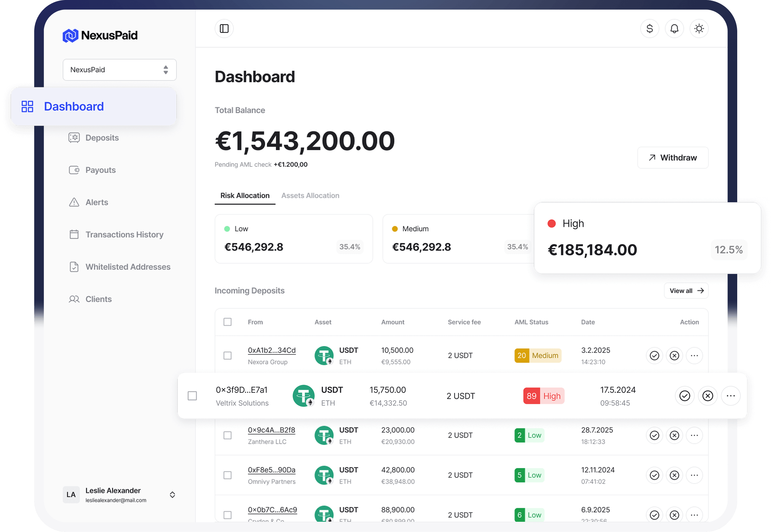Viewport: 773px width, 532px height.
Task: Open more options for the Omnivy Partners deposit
Action: [695, 475]
